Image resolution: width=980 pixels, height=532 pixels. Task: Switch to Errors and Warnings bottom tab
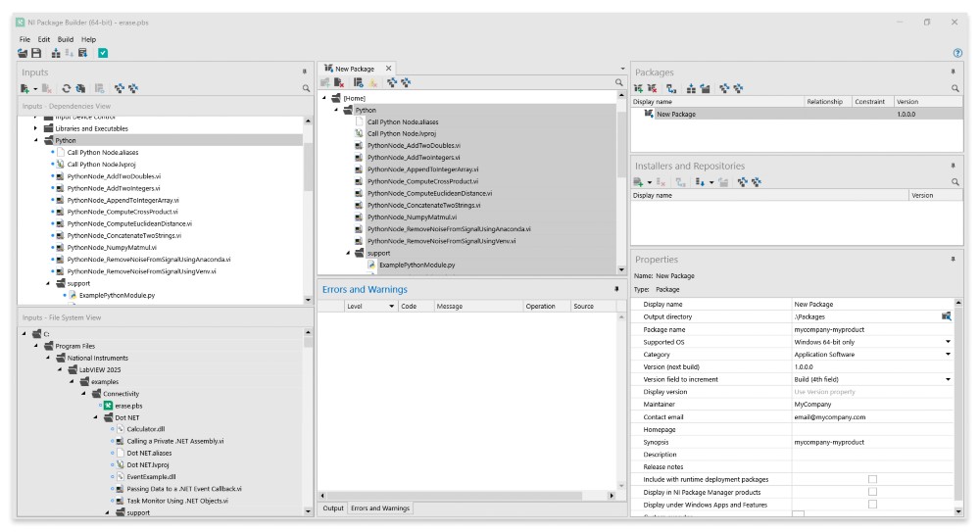(x=380, y=508)
